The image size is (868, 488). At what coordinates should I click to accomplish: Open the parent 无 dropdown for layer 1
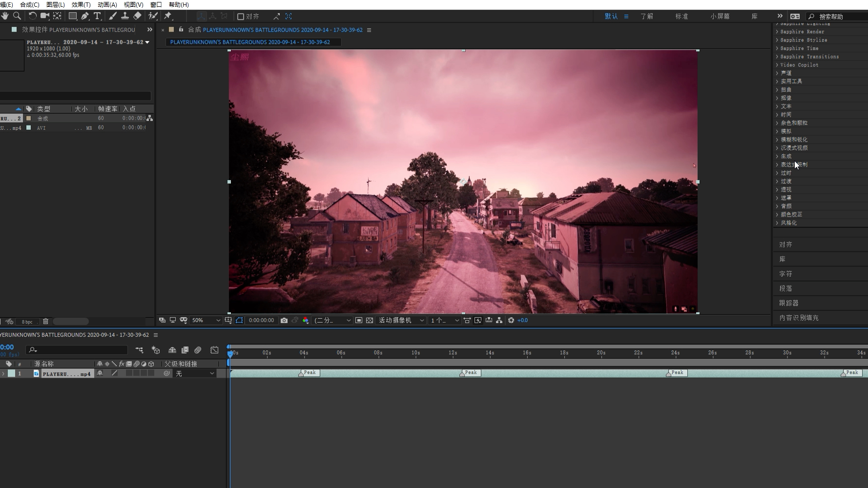[x=195, y=373]
